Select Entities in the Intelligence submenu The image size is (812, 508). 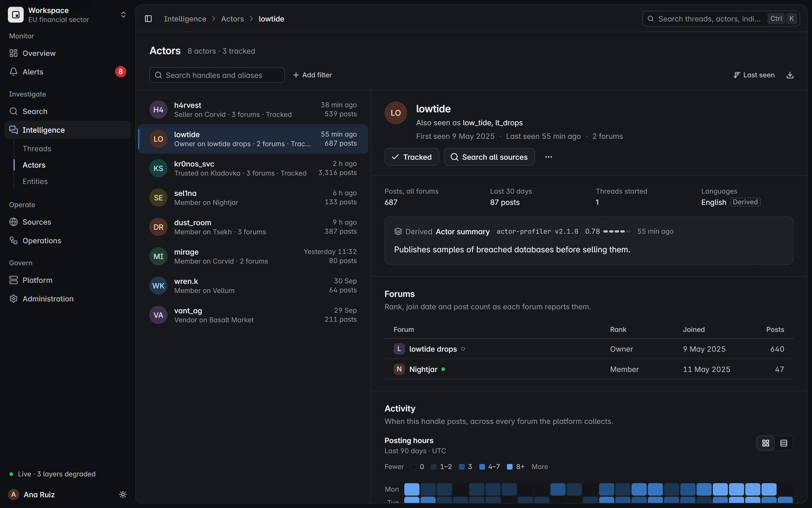coord(35,181)
